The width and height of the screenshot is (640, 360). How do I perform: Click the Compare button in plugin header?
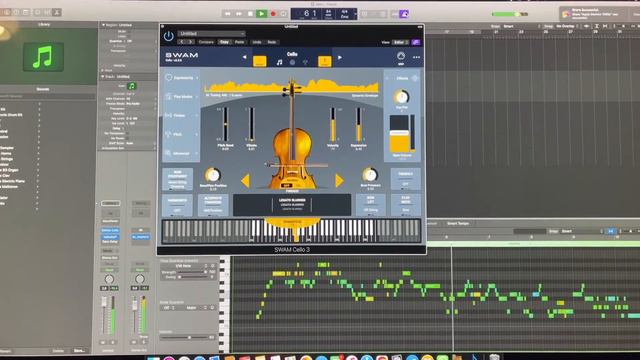206,42
